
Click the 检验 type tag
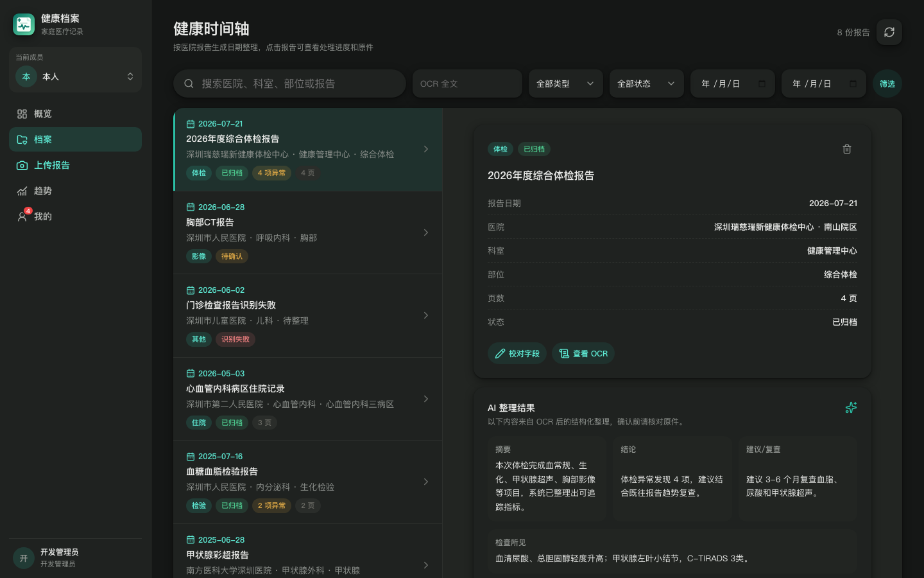pyautogui.click(x=199, y=505)
